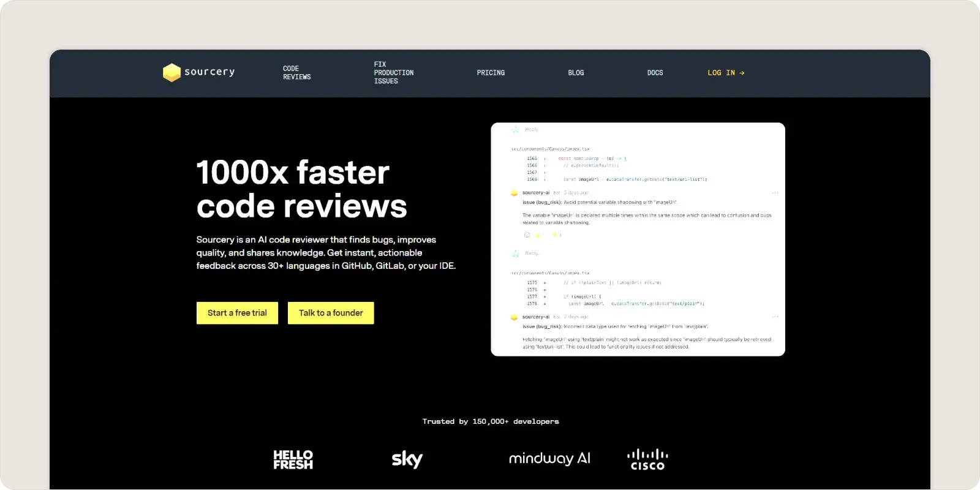Image resolution: width=980 pixels, height=490 pixels.
Task: Click the Sky logo
Action: [x=407, y=459]
